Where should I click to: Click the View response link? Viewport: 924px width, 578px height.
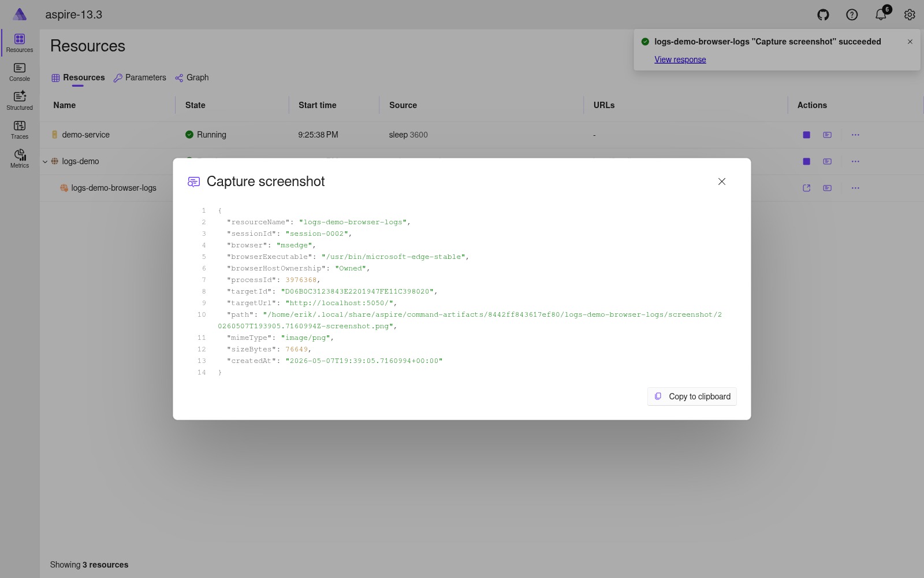[x=680, y=60]
